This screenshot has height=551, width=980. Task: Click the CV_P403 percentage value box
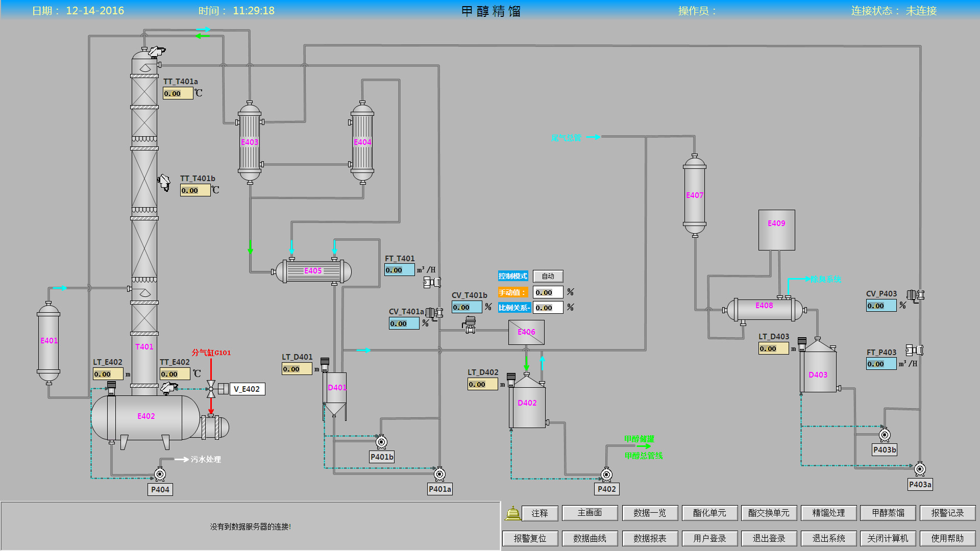click(x=881, y=306)
